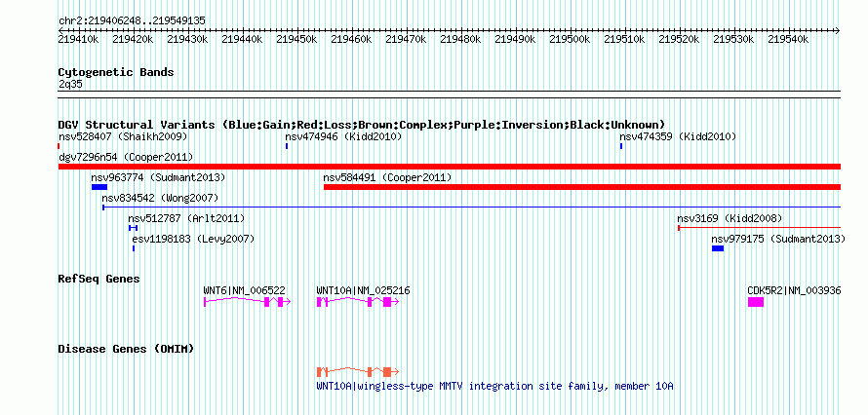The height and width of the screenshot is (415, 868).
Task: Click the ruler's right arrowhead
Action: click(x=838, y=30)
